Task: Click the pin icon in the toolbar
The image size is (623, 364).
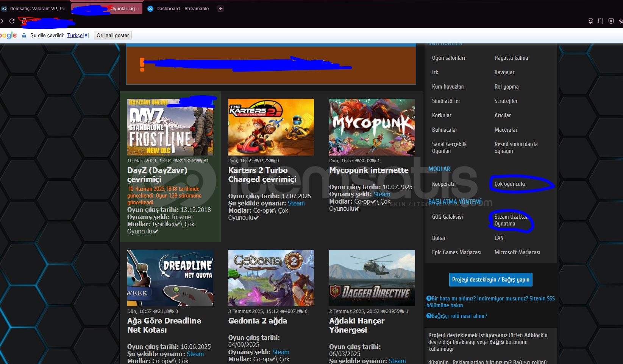Action: click(x=590, y=21)
